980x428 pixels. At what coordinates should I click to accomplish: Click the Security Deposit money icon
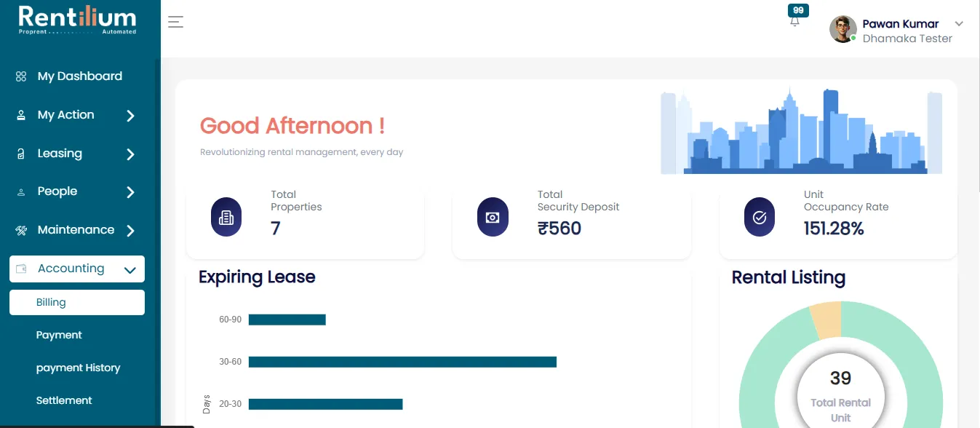493,217
